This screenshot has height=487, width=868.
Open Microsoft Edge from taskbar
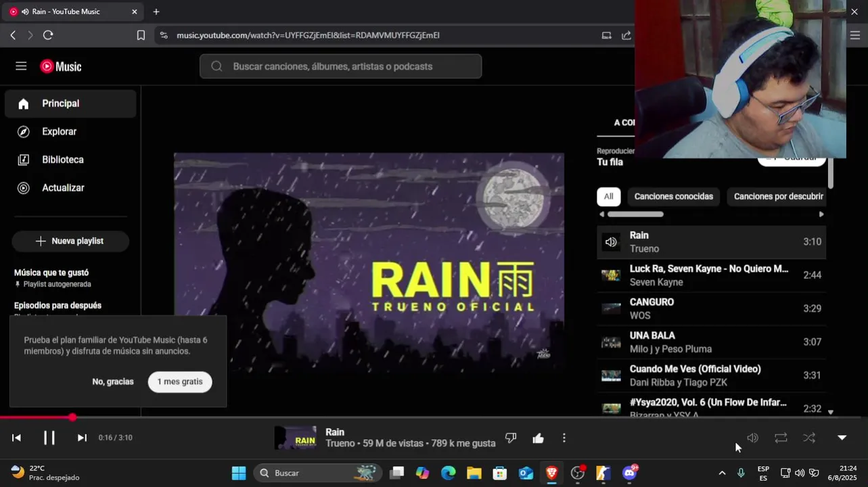click(449, 473)
